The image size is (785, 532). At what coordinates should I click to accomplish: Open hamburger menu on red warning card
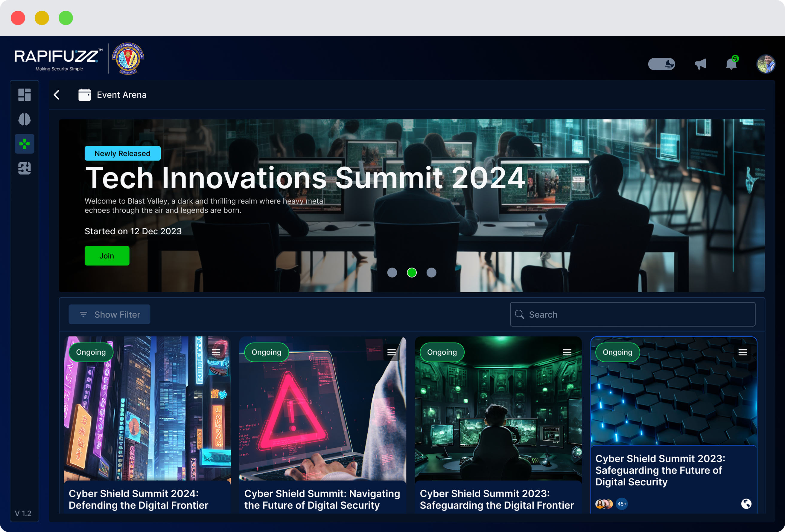[392, 352]
